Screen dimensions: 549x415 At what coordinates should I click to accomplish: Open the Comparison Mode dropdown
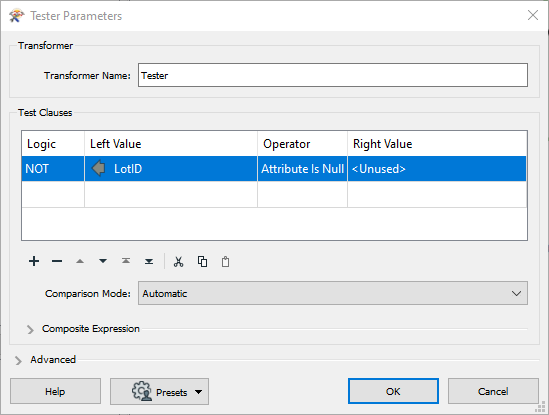pyautogui.click(x=333, y=293)
